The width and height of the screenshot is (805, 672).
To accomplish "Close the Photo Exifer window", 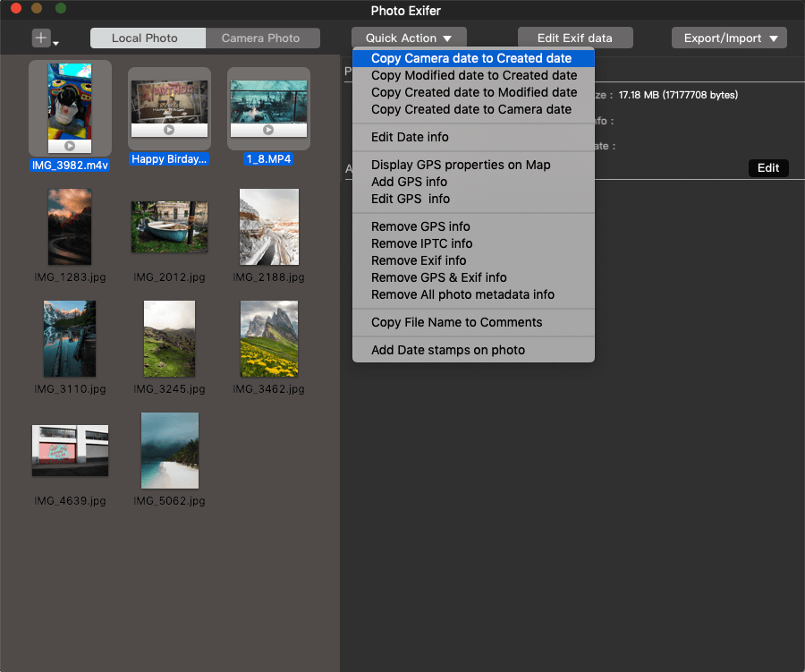I will click(x=16, y=8).
